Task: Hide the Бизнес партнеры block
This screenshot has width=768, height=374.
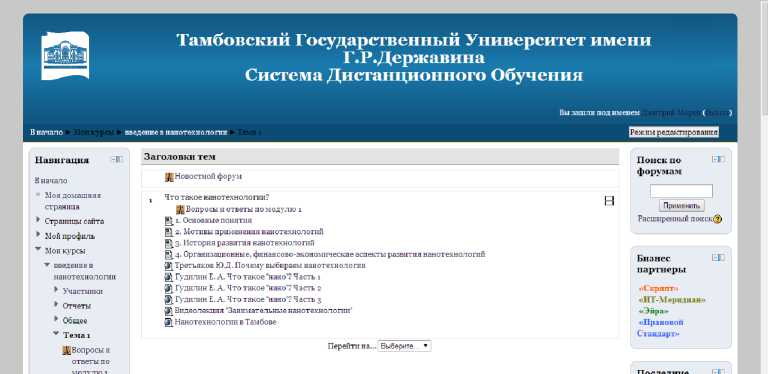Action: [x=719, y=257]
